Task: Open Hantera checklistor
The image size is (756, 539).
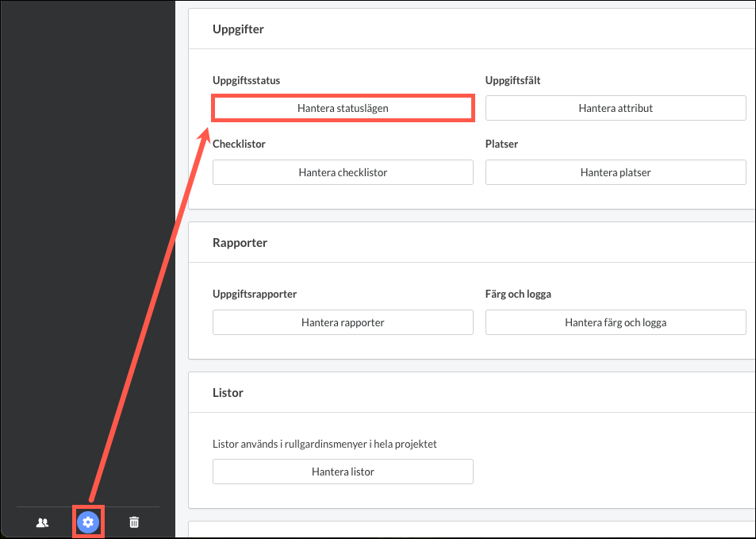Action: (343, 172)
